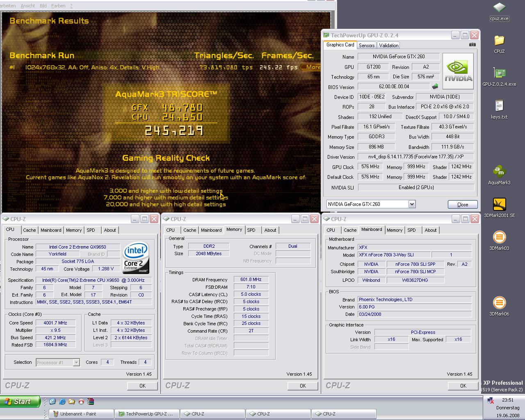
Task: Click the memory Size value 2048 MBytes
Action: (x=209, y=253)
